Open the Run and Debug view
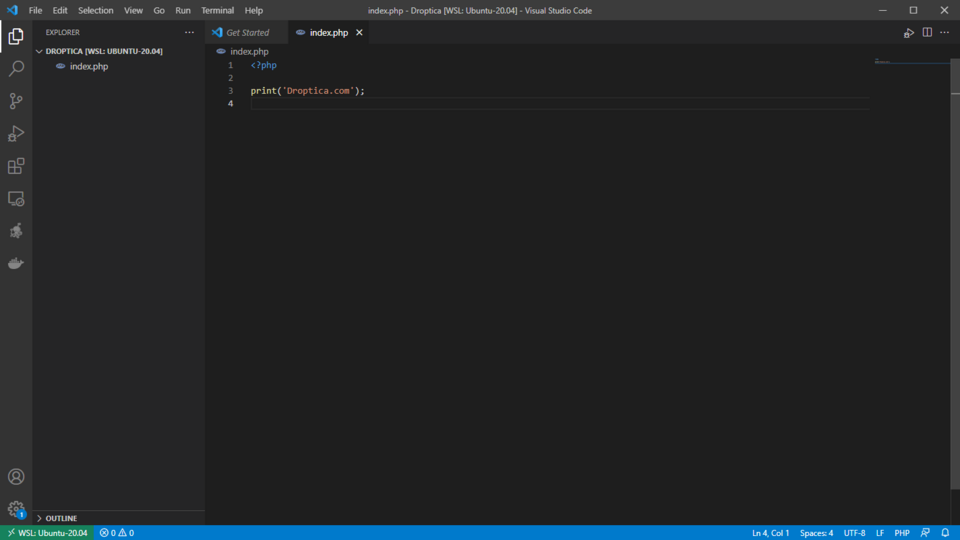The width and height of the screenshot is (960, 540). [16, 133]
